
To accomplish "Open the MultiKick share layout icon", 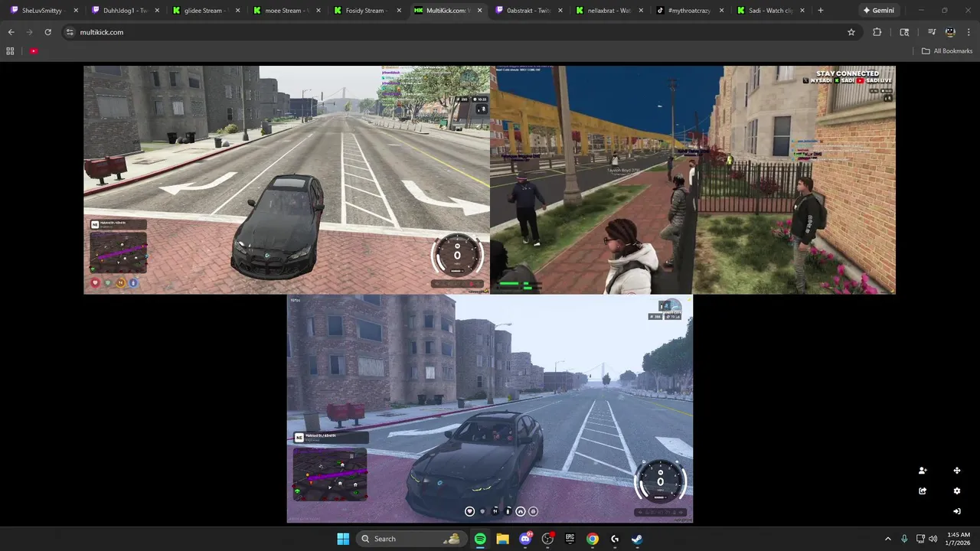I will pyautogui.click(x=923, y=491).
